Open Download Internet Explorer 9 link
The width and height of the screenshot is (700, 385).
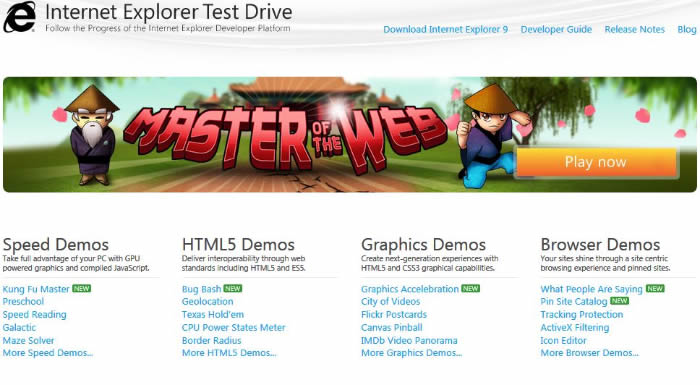[x=446, y=29]
